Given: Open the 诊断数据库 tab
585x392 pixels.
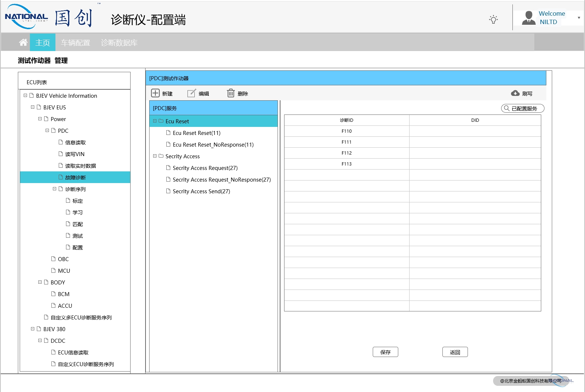Looking at the screenshot, I should [x=119, y=43].
